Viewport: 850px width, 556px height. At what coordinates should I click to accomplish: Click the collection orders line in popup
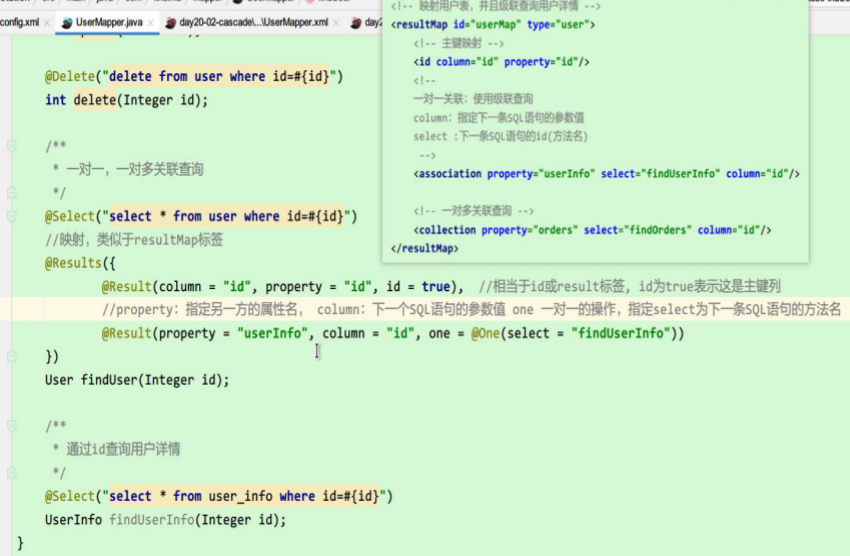pos(593,230)
